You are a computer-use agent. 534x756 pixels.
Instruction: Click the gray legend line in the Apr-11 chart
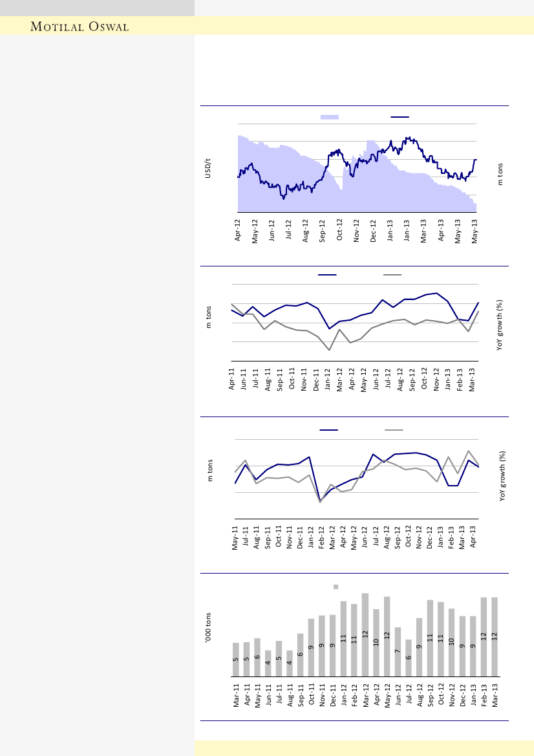tap(392, 275)
